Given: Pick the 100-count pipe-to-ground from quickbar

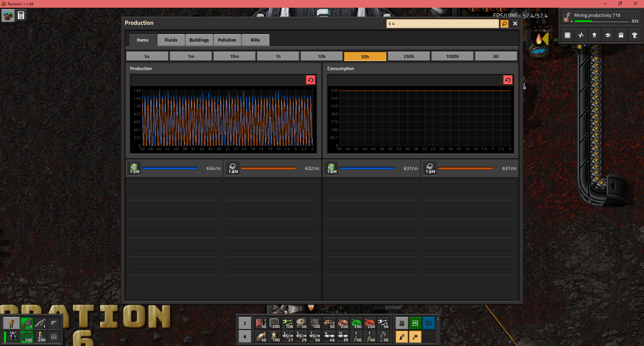Looking at the screenshot, I should coord(274,337).
